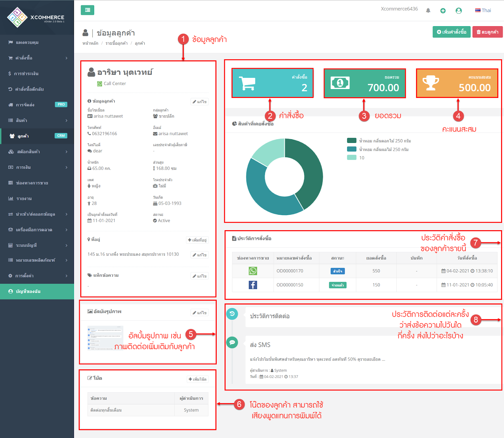Select แผงควบคุม in the sidebar

point(24,42)
